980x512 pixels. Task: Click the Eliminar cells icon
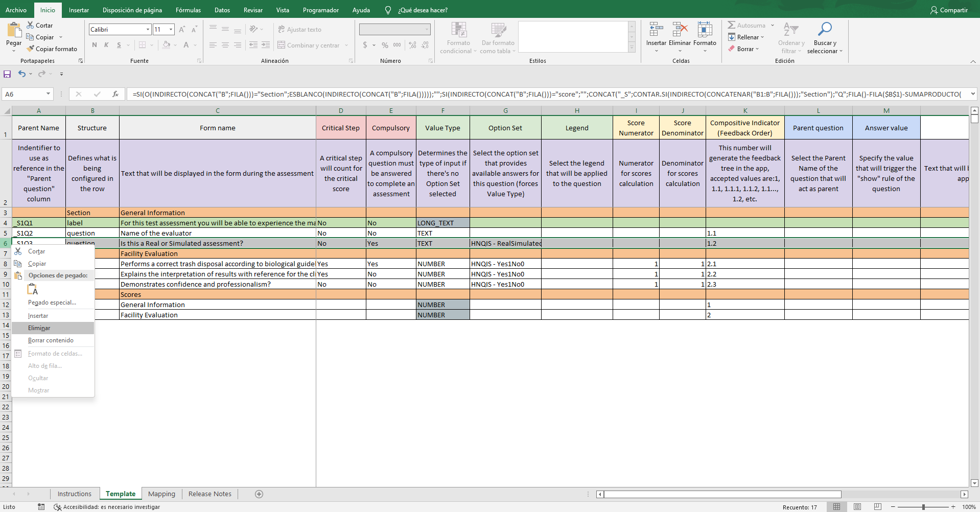pos(680,30)
